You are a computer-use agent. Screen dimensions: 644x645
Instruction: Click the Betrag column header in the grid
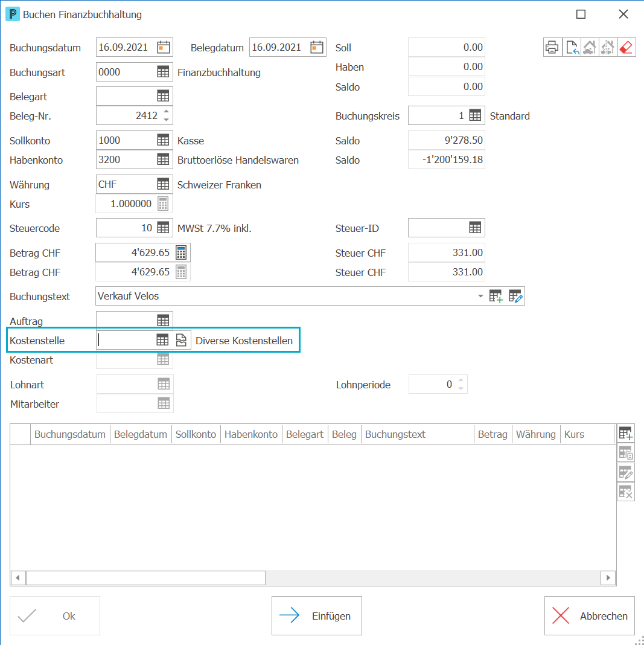pyautogui.click(x=493, y=434)
